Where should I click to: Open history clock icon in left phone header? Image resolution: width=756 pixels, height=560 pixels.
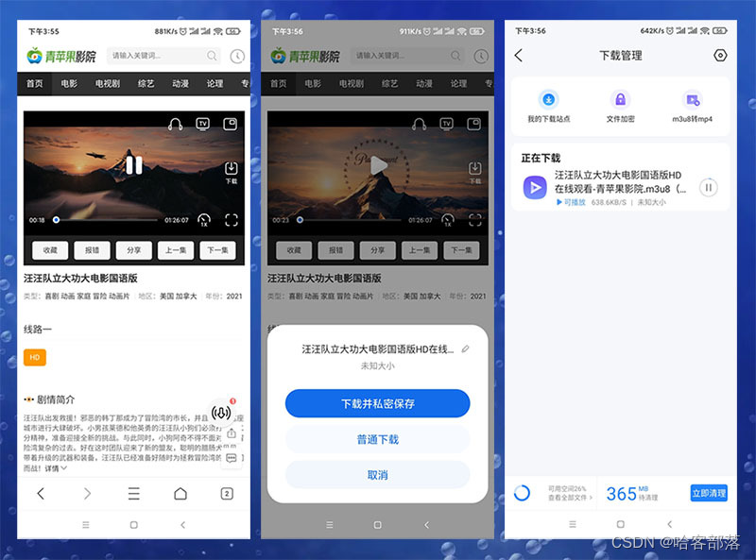237,56
